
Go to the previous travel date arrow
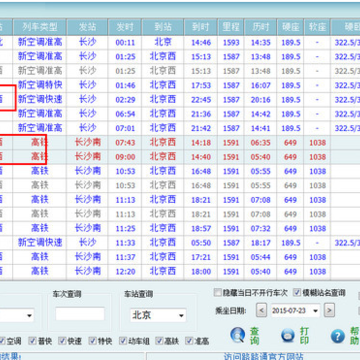coord(261,311)
